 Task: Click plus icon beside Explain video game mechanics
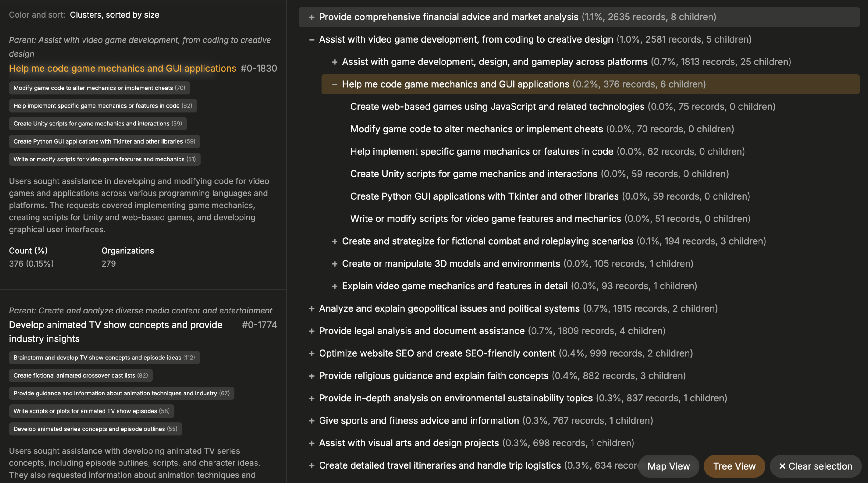point(335,286)
